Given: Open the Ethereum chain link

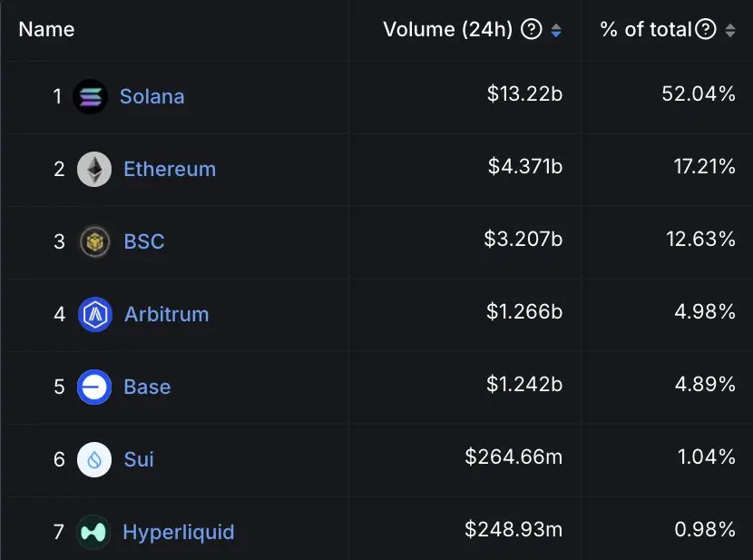Looking at the screenshot, I should (x=170, y=169).
